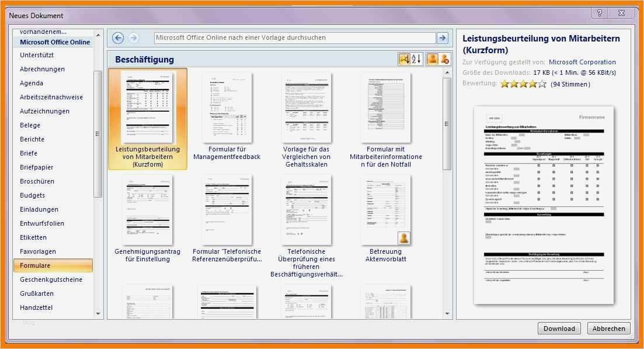The image size is (644, 349).
Task: Sort templates alphabetically using the A-Z icon
Action: click(x=415, y=58)
